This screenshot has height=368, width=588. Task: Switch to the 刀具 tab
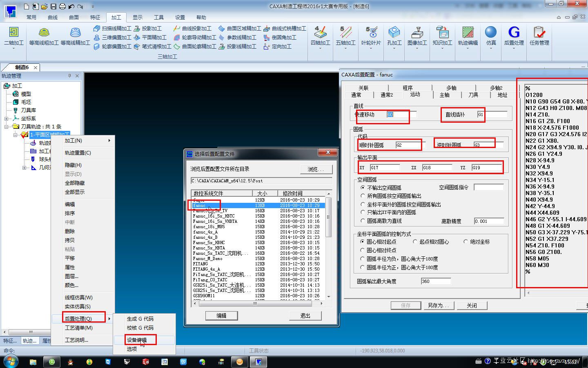473,95
